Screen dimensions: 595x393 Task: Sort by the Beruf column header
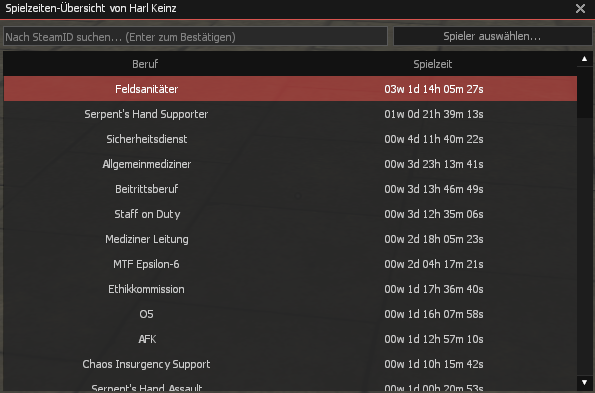click(145, 64)
